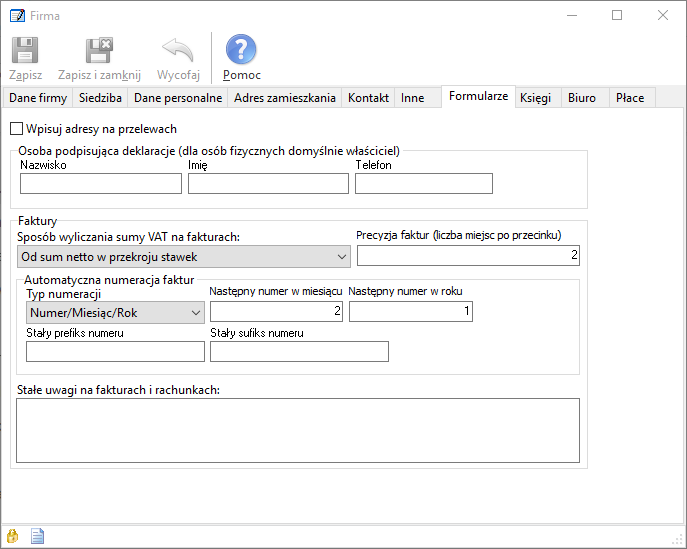Click the document icon in status bar
Screen dimensions: 687x549
tap(37, 535)
